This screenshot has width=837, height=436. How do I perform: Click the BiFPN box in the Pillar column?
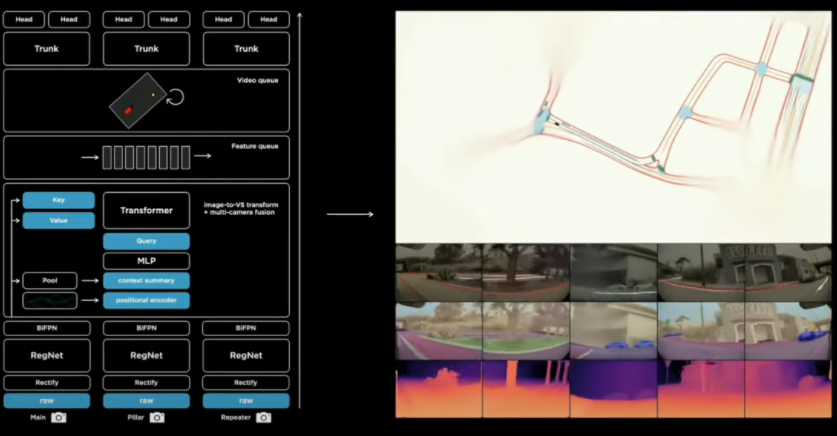146,328
